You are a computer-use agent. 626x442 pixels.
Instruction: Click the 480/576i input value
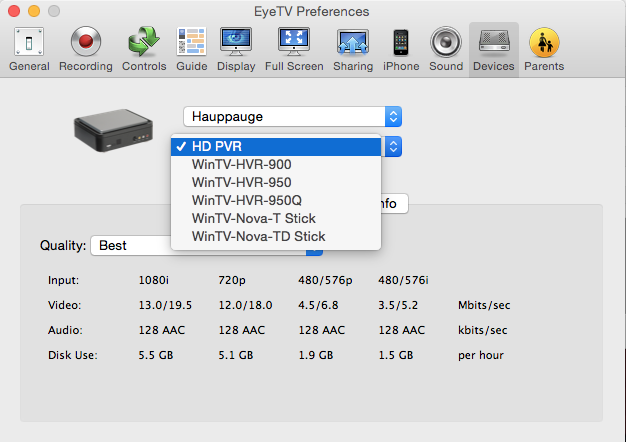(403, 280)
